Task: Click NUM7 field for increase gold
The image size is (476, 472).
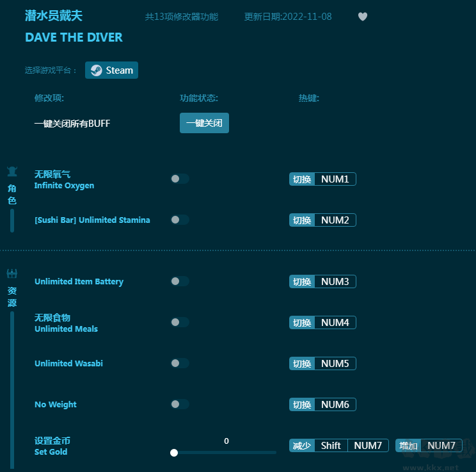Action: pos(441,446)
